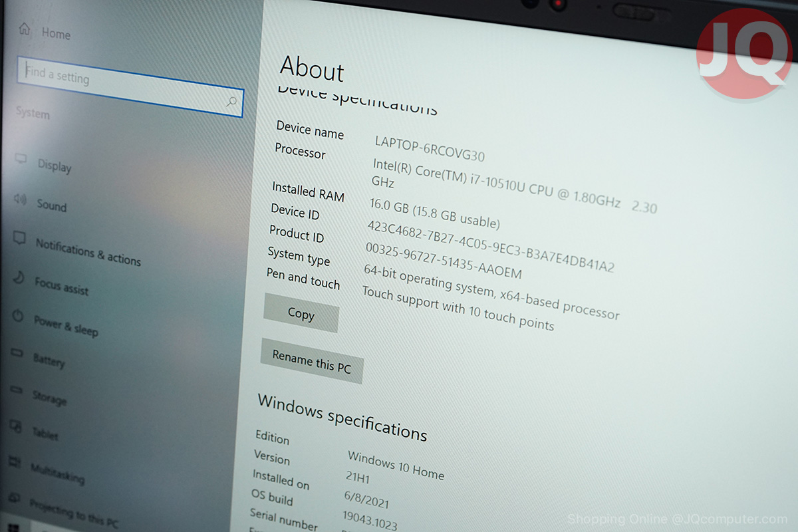Open Sound settings via the speaker icon
Screen dimensions: 798x532
(20, 199)
